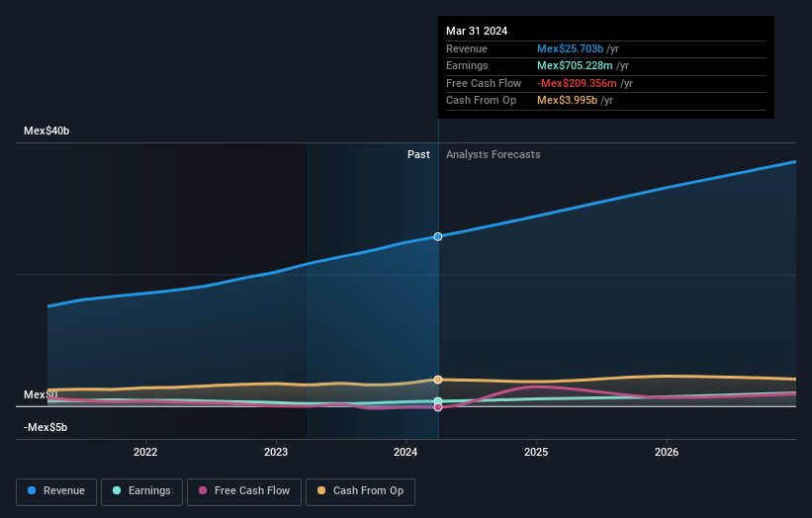Click the Mex$705.228m earnings value

coord(575,65)
